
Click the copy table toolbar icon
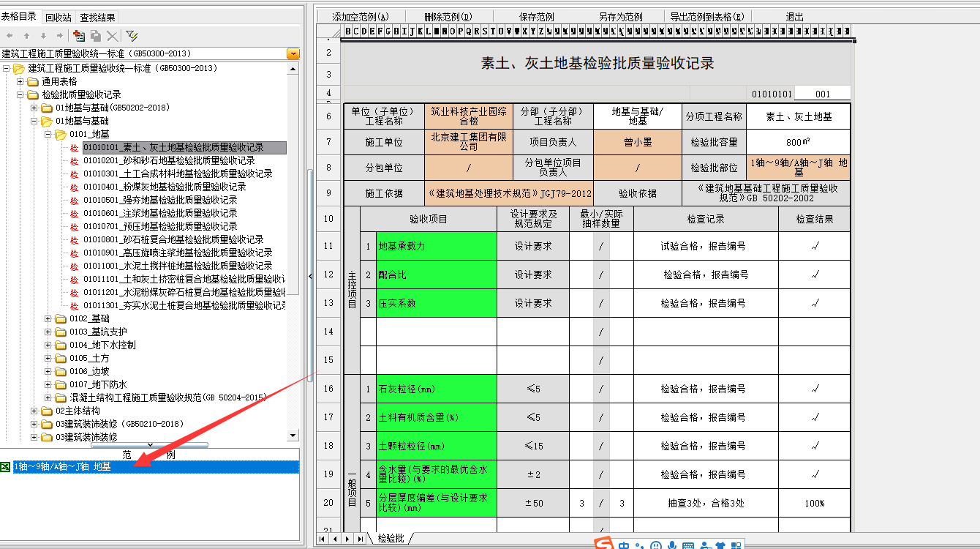pyautogui.click(x=95, y=35)
